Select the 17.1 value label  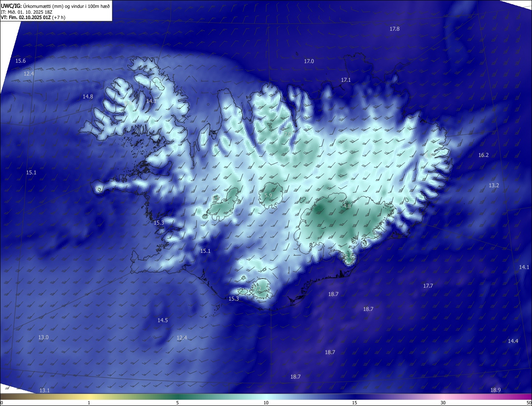tap(346, 80)
